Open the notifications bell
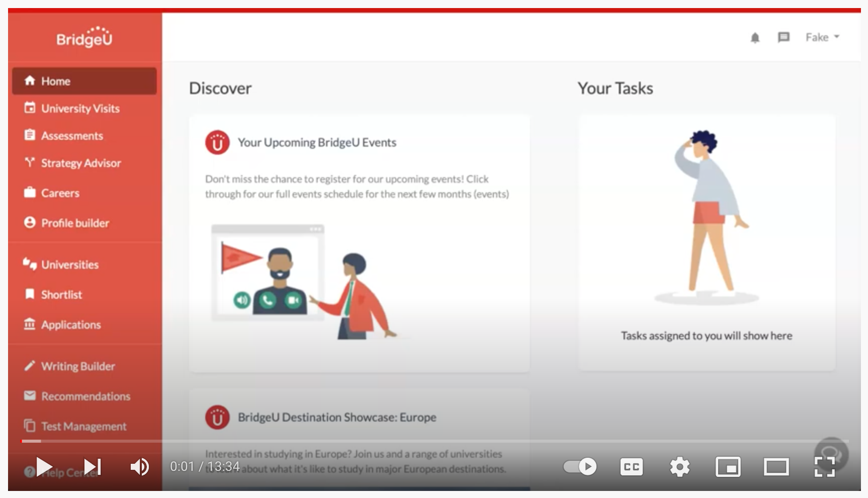The width and height of the screenshot is (868, 498). click(755, 38)
